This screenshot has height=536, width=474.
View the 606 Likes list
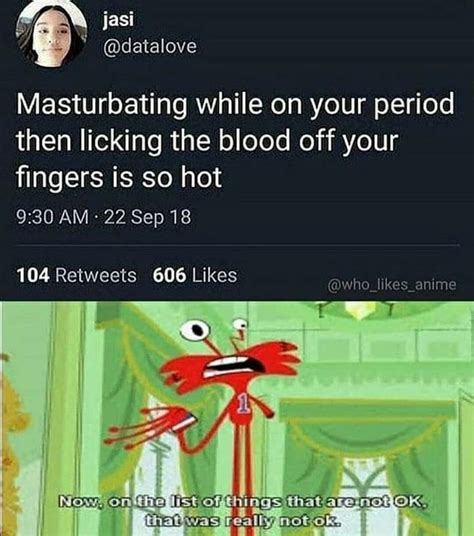click(195, 276)
